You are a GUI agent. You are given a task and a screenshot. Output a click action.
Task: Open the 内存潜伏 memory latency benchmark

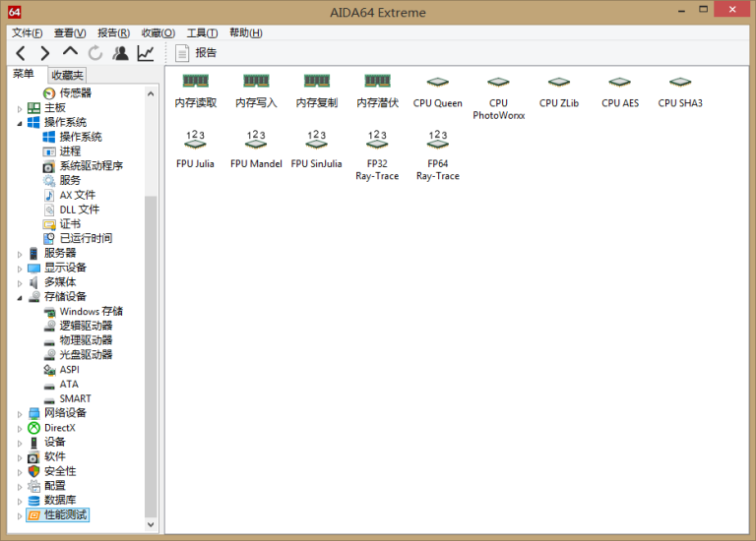(x=378, y=91)
